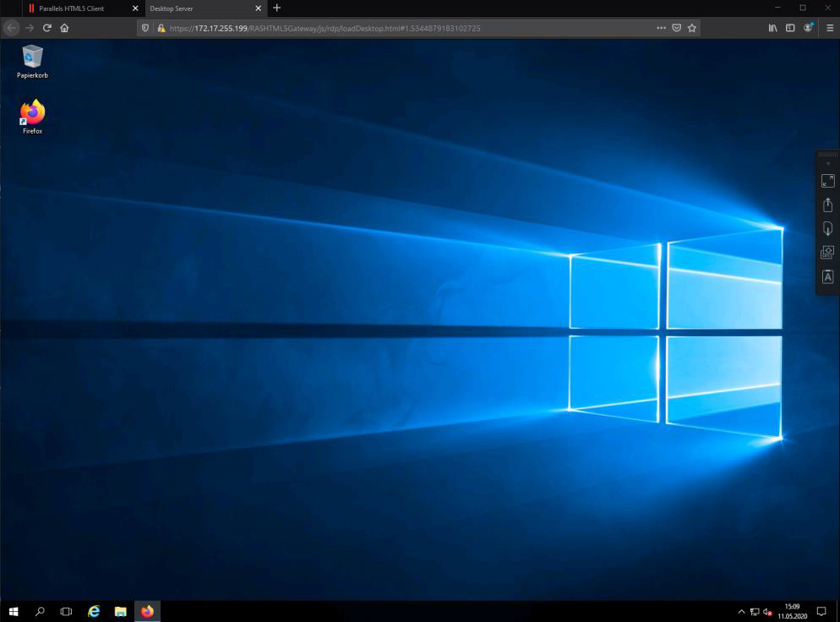Click the Firefox taskbar button

(147, 611)
